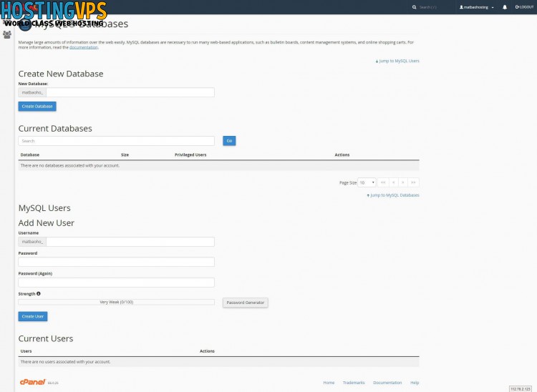Click the Username input field
This screenshot has height=392, width=537.
(x=130, y=242)
